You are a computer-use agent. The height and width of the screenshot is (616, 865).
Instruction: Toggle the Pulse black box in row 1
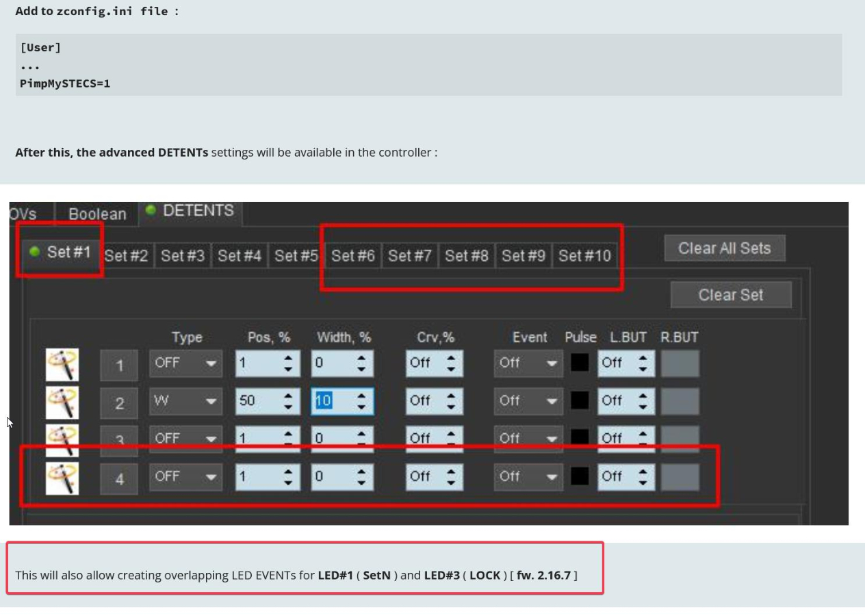pyautogui.click(x=580, y=363)
